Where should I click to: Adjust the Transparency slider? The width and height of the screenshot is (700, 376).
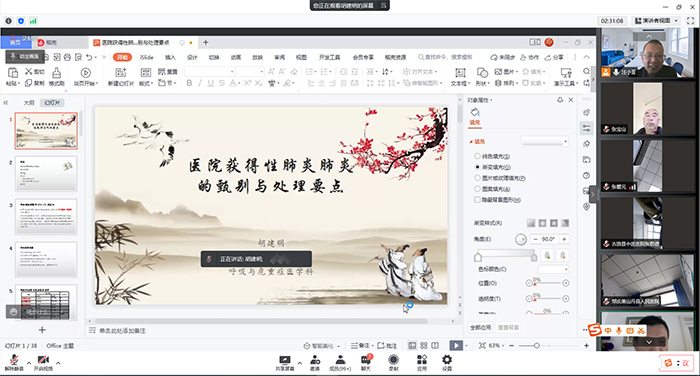click(547, 298)
